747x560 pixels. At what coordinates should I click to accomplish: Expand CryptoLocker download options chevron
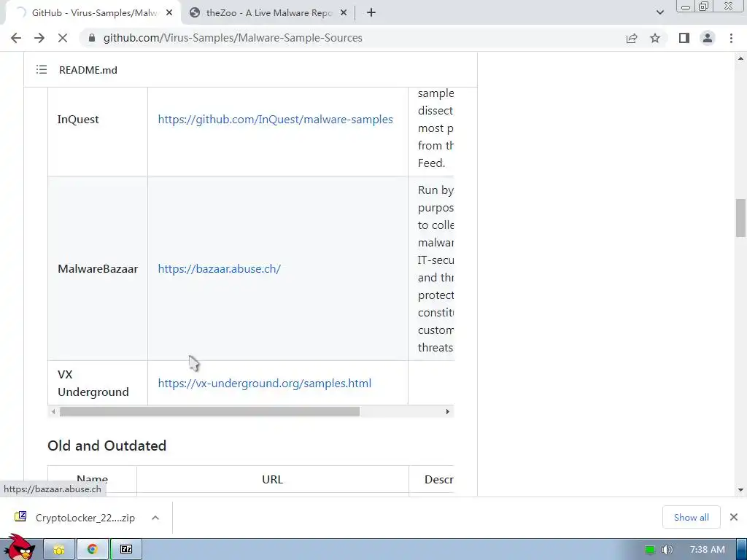[155, 518]
